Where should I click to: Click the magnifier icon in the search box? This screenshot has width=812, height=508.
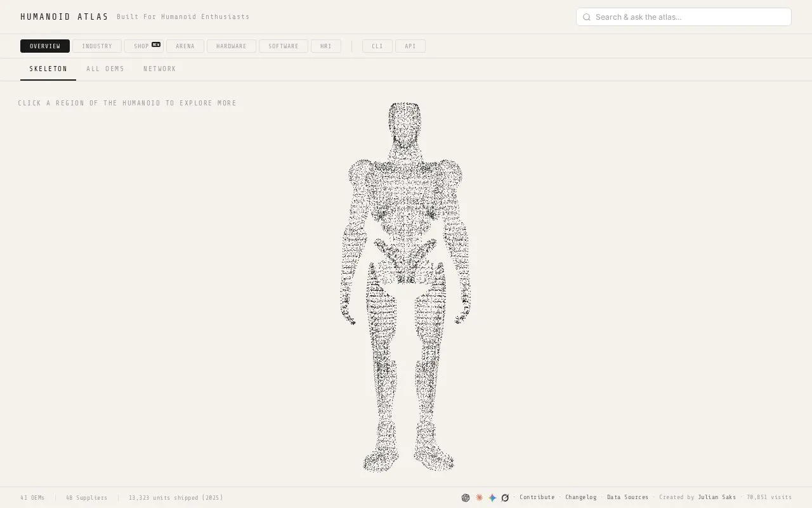[587, 17]
